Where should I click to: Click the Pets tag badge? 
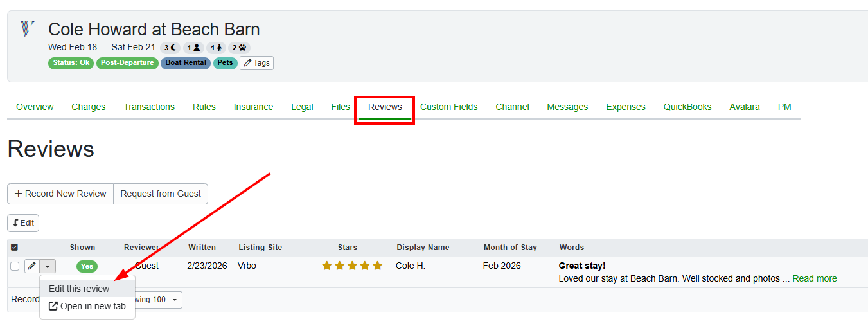[225, 63]
